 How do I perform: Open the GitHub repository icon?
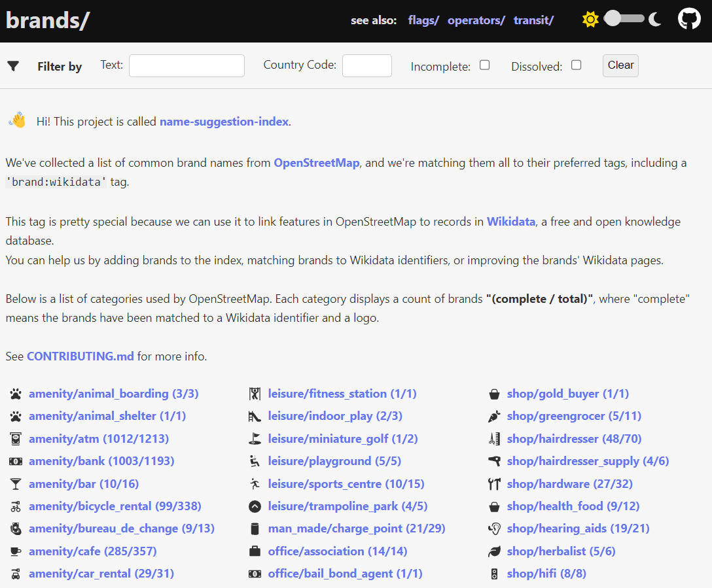(x=689, y=19)
